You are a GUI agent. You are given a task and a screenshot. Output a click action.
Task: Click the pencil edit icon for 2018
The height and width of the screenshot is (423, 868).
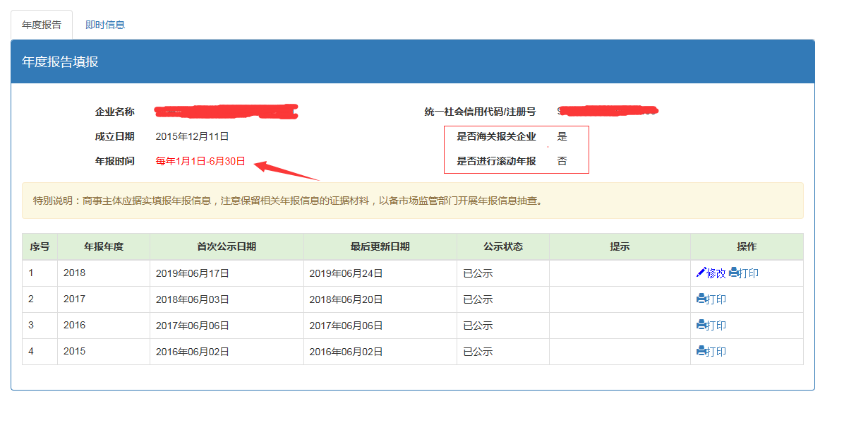pos(701,273)
